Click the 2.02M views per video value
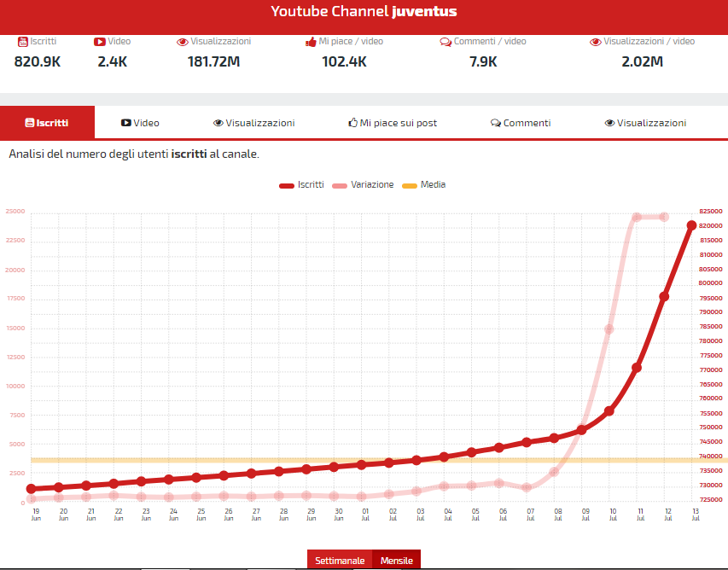Viewport: 728px width, 570px height. click(x=642, y=61)
